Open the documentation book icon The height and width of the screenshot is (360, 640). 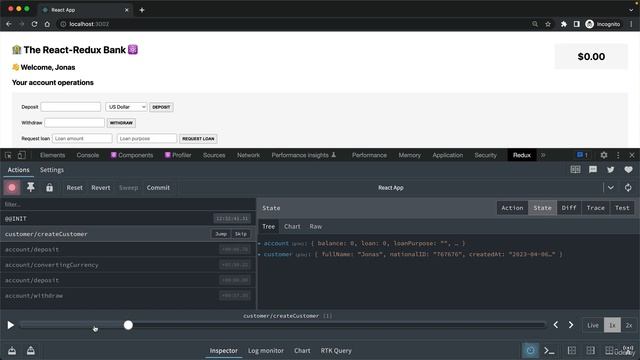(575, 169)
